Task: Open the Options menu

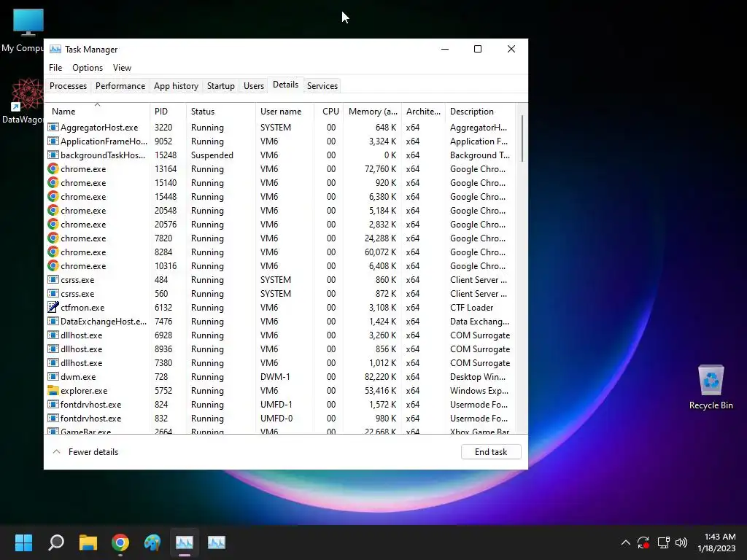Action: [88, 68]
